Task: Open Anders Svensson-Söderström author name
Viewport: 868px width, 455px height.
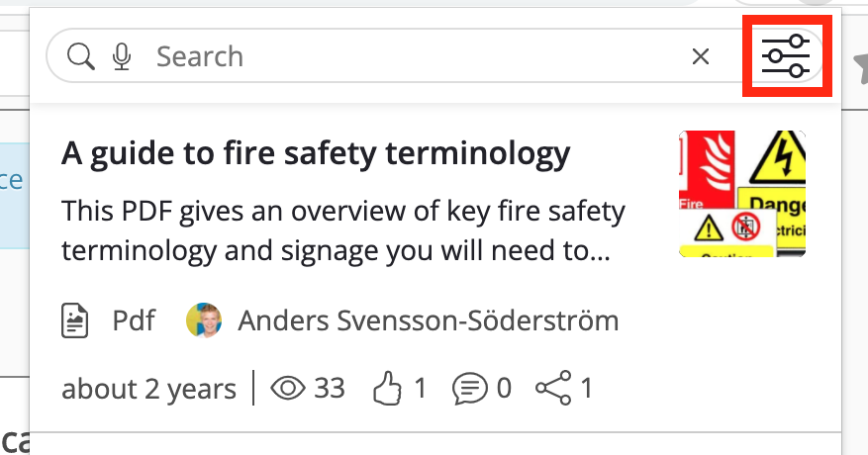Action: click(x=428, y=320)
